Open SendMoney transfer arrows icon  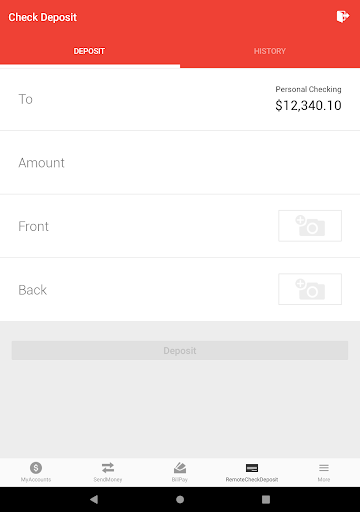pos(108,468)
